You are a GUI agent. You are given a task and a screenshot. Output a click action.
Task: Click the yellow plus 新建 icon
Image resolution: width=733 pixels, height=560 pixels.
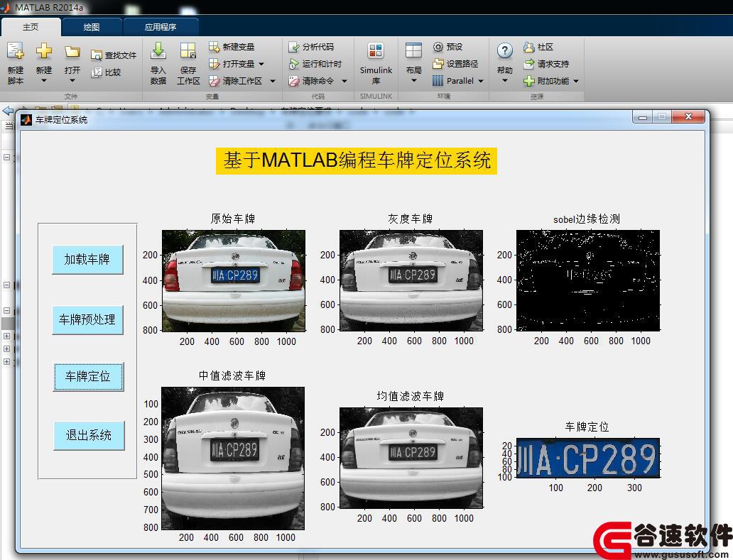click(x=43, y=50)
